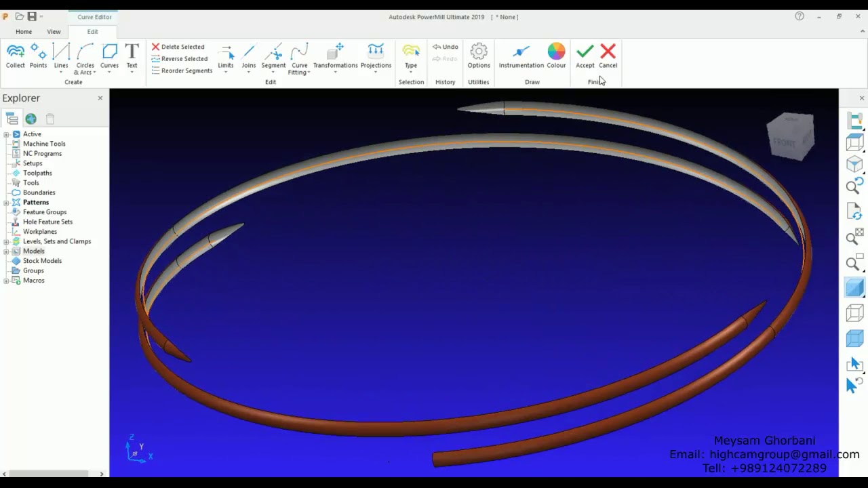
Task: Expand Levels, Sets and Clamps node
Action: pyautogui.click(x=6, y=241)
